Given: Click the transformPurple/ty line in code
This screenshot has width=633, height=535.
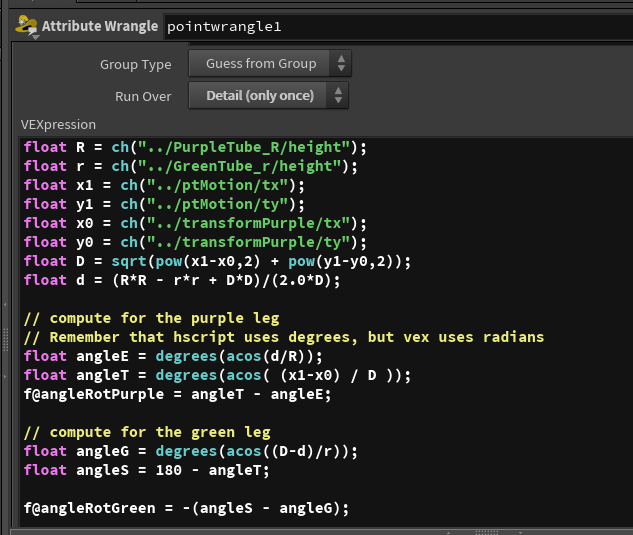Looking at the screenshot, I should 195,242.
